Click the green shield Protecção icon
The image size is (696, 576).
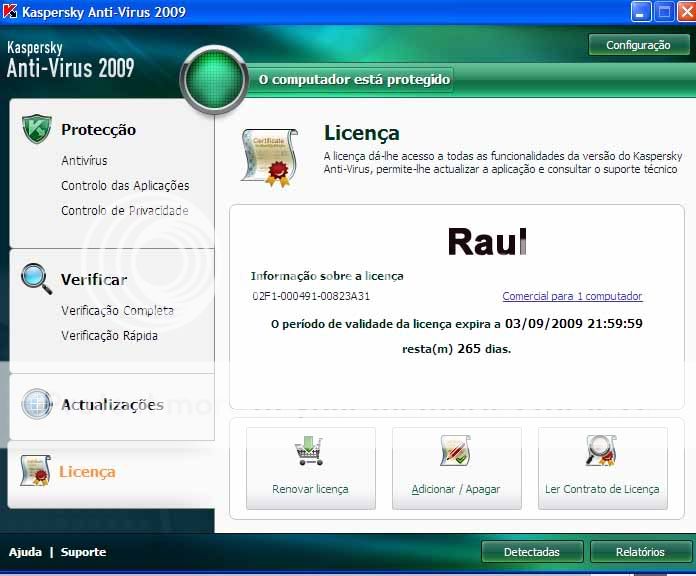click(36, 130)
